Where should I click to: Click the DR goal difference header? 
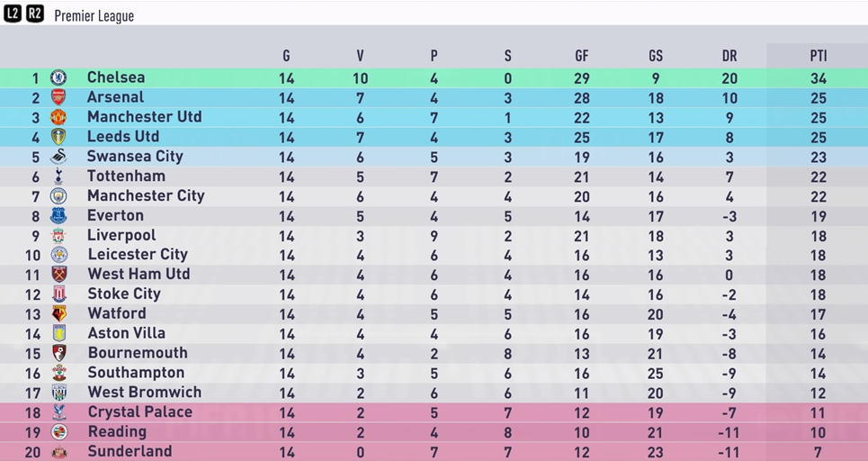click(729, 56)
